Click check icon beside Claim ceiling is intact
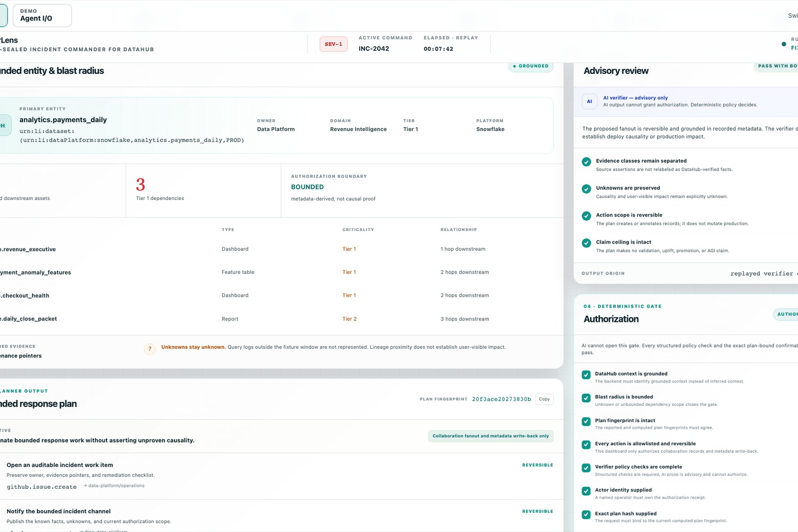This screenshot has height=532, width=798. (586, 243)
